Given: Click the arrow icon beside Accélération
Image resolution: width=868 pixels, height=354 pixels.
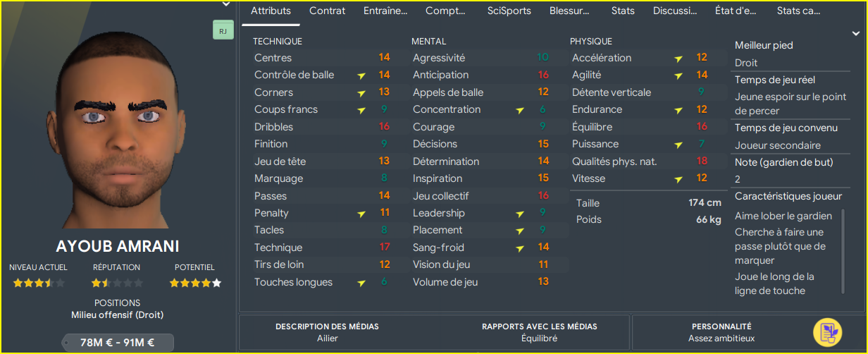Looking at the screenshot, I should click(678, 58).
